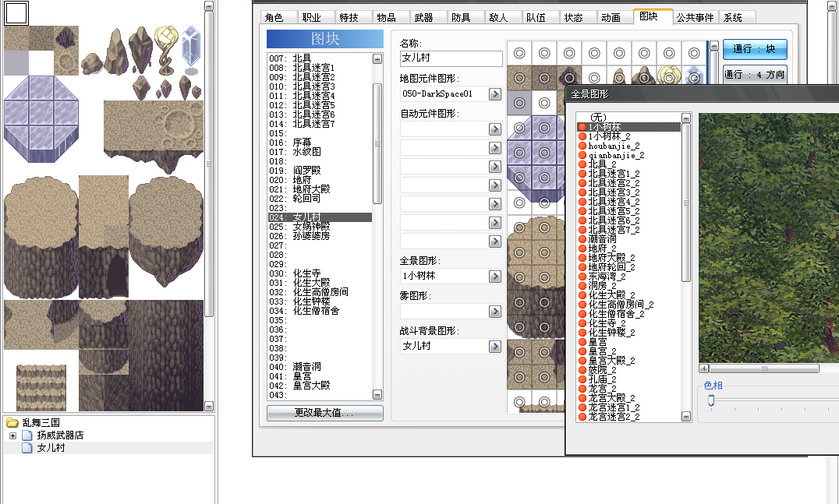Click the orange icon beside 化生寺_2

click(582, 322)
